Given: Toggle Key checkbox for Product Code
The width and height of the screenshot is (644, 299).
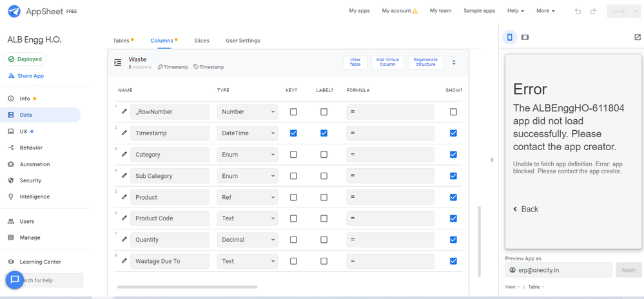Looking at the screenshot, I should pos(293,218).
